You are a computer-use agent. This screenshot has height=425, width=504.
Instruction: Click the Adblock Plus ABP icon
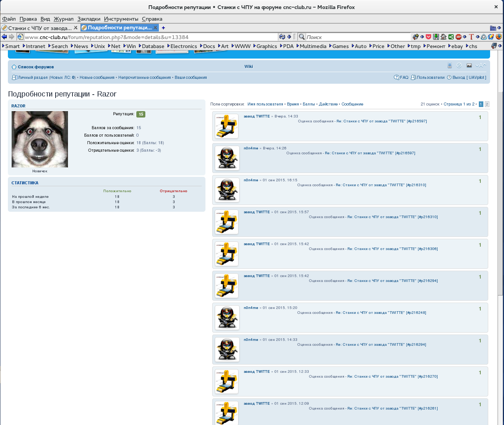pyautogui.click(x=459, y=37)
